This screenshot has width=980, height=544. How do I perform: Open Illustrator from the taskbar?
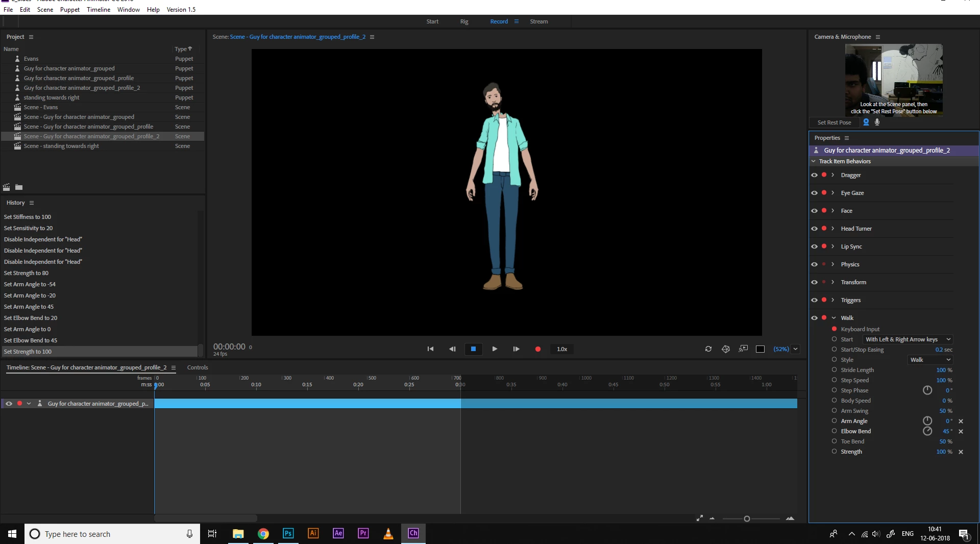tap(313, 533)
